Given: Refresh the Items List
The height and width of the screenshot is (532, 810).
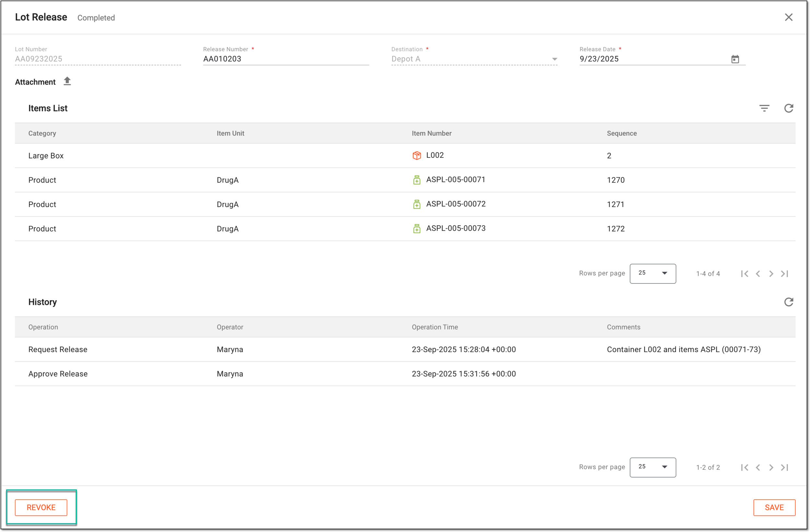Looking at the screenshot, I should coord(789,108).
